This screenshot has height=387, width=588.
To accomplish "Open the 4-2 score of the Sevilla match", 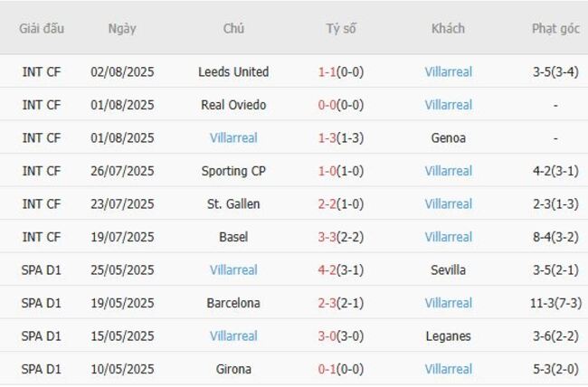I will (327, 270).
